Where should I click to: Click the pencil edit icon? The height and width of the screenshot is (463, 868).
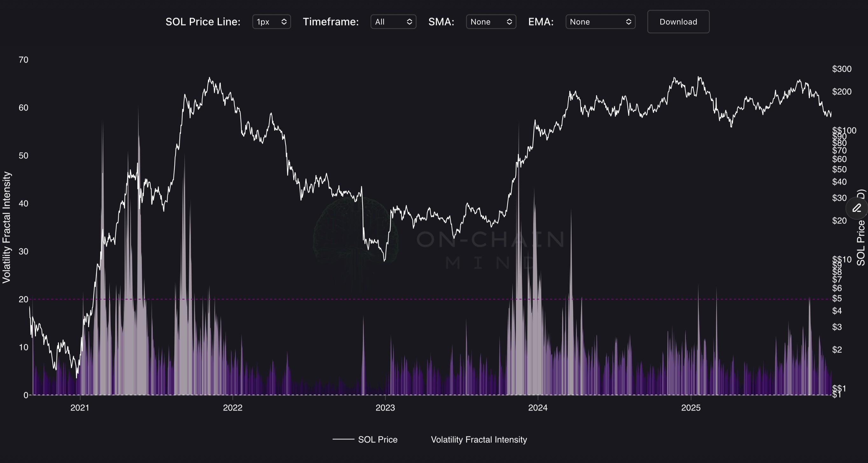point(857,209)
